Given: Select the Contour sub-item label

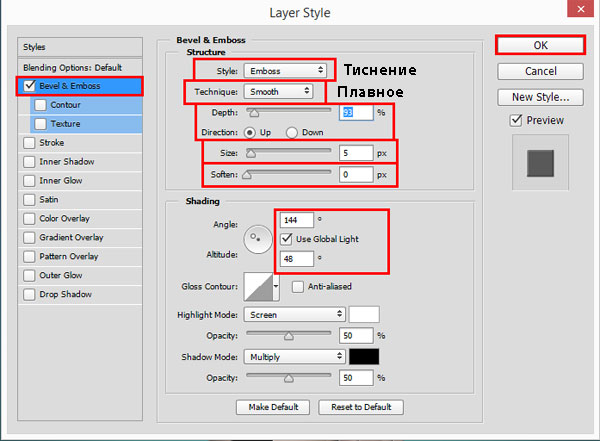Looking at the screenshot, I should 65,105.
